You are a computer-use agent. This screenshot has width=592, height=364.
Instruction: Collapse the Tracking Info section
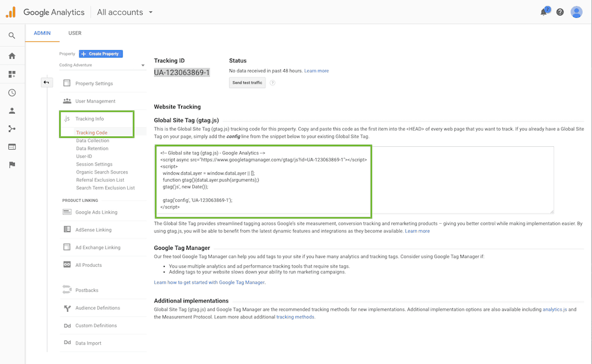coord(89,118)
